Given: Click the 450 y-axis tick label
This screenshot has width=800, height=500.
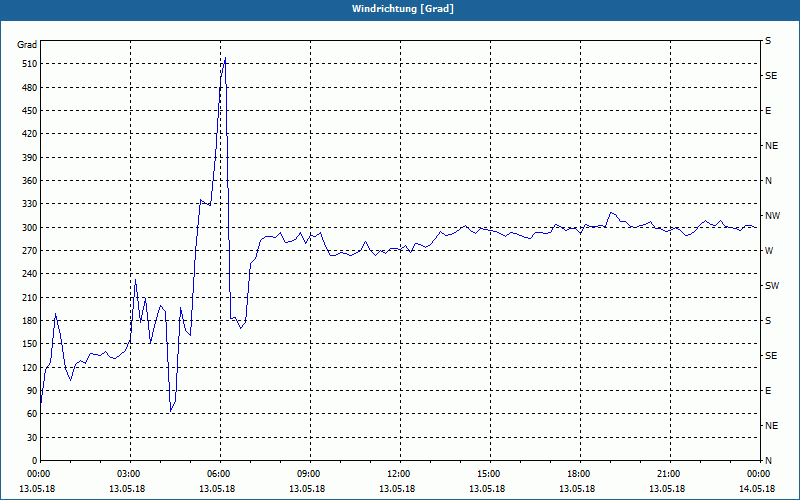Looking at the screenshot, I should 29,111.
